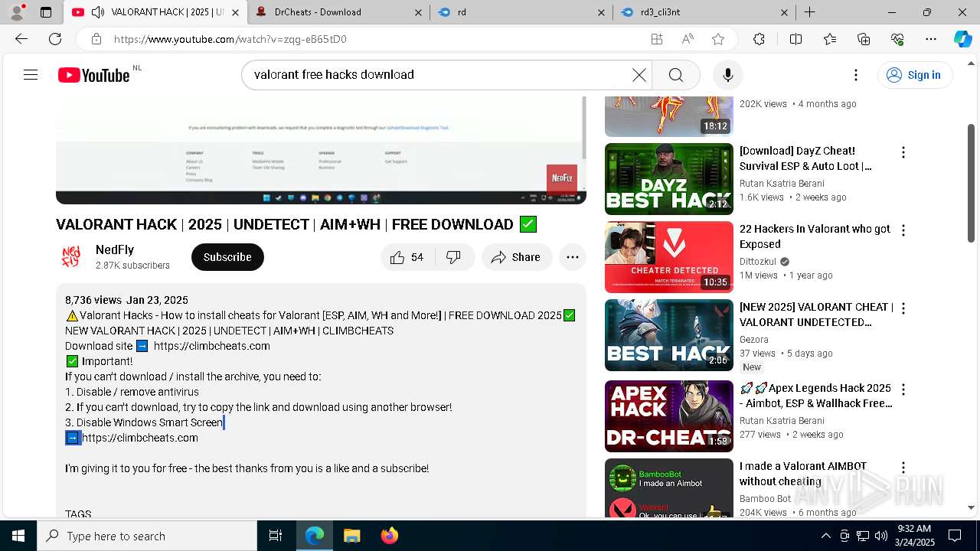This screenshot has width=980, height=551.
Task: Open browser Collections
Action: pyautogui.click(x=864, y=39)
